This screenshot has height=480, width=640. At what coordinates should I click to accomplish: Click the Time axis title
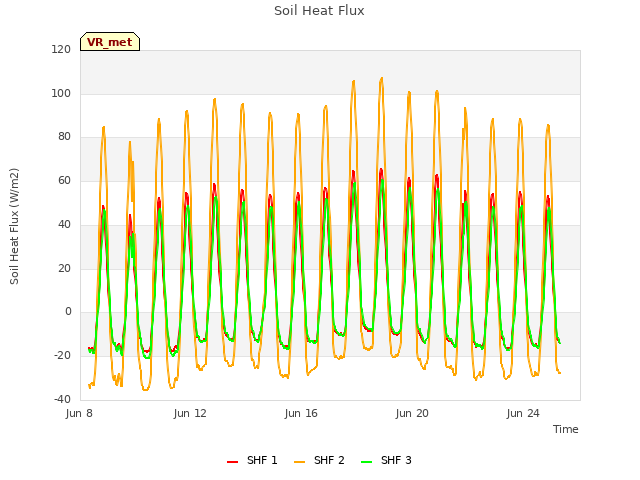566,429
